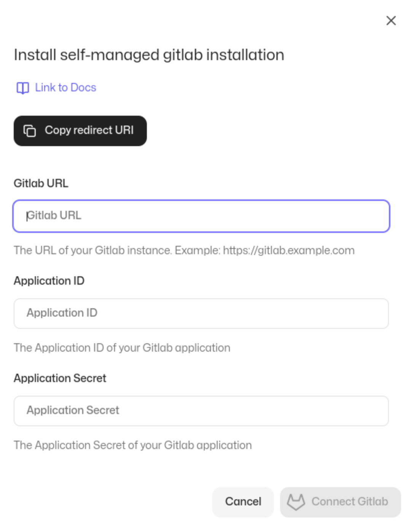Viewport: 414px width, 532px height.
Task: Click the Application ID help description
Action: click(x=122, y=348)
